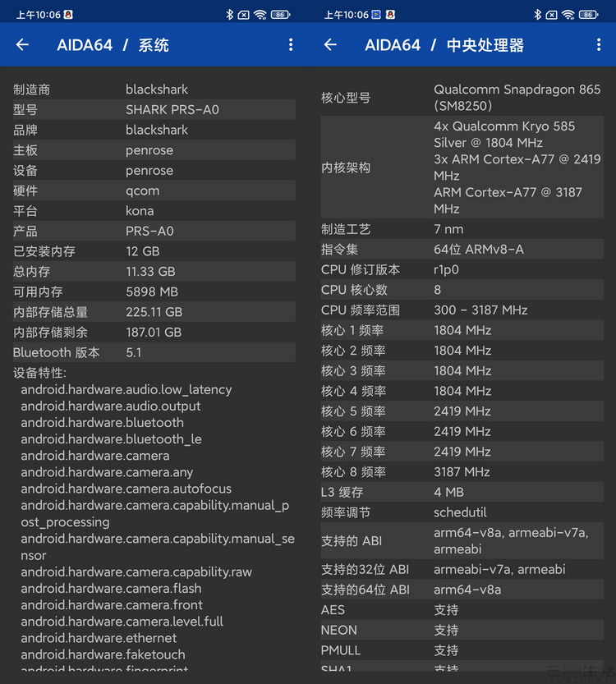
Task: Tap android.hardware.bluetooth_le entry
Action: click(x=111, y=439)
